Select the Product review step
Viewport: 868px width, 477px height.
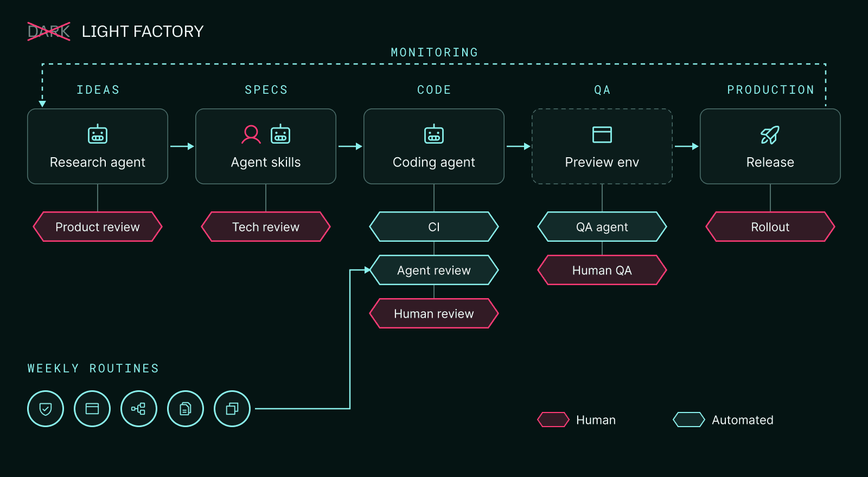[98, 227]
